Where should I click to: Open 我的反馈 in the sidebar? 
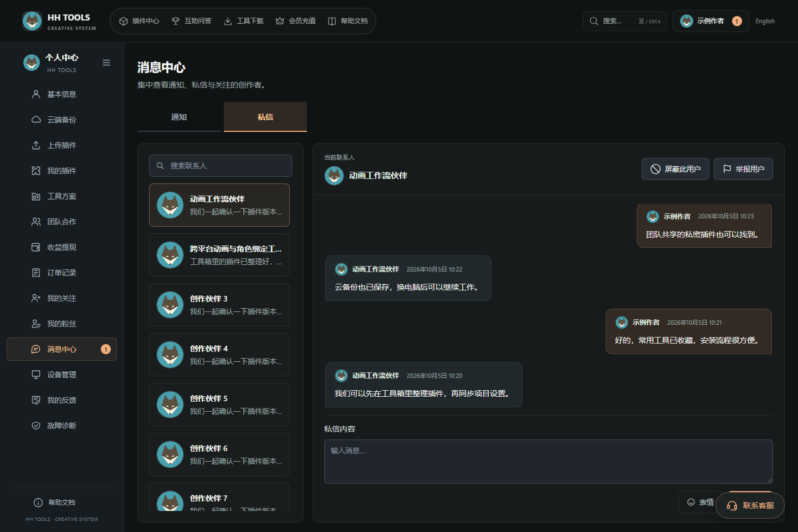[x=62, y=400]
